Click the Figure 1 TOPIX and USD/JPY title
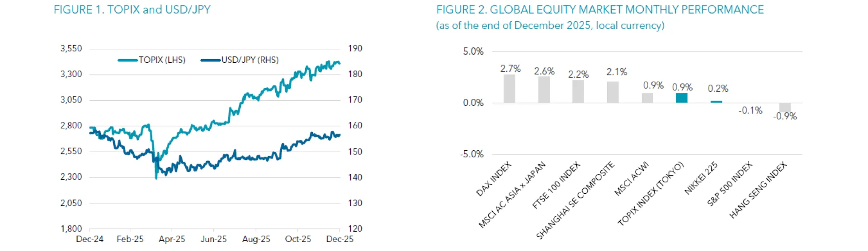The width and height of the screenshot is (868, 251). click(x=132, y=9)
